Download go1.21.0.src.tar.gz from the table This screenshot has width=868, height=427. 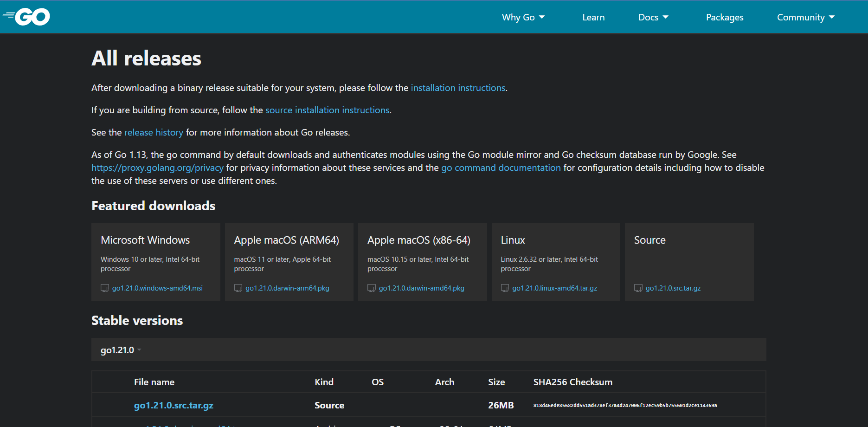(x=174, y=405)
